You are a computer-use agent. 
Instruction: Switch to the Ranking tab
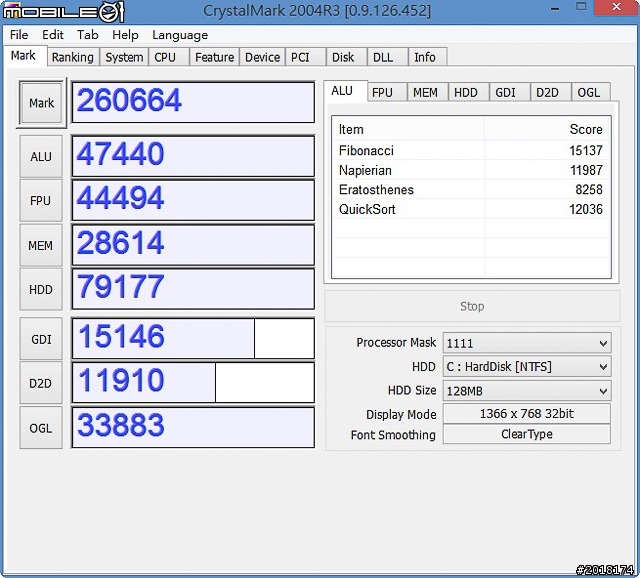[x=73, y=57]
